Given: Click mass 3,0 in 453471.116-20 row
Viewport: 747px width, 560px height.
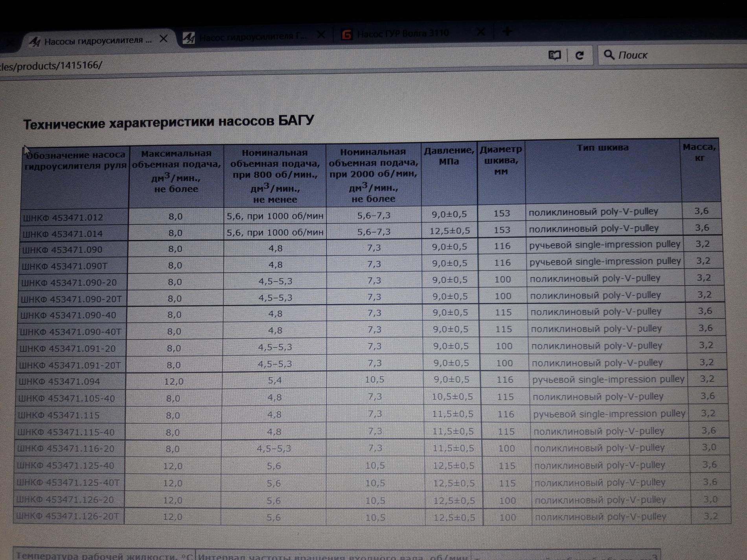Looking at the screenshot, I should coord(709,447).
